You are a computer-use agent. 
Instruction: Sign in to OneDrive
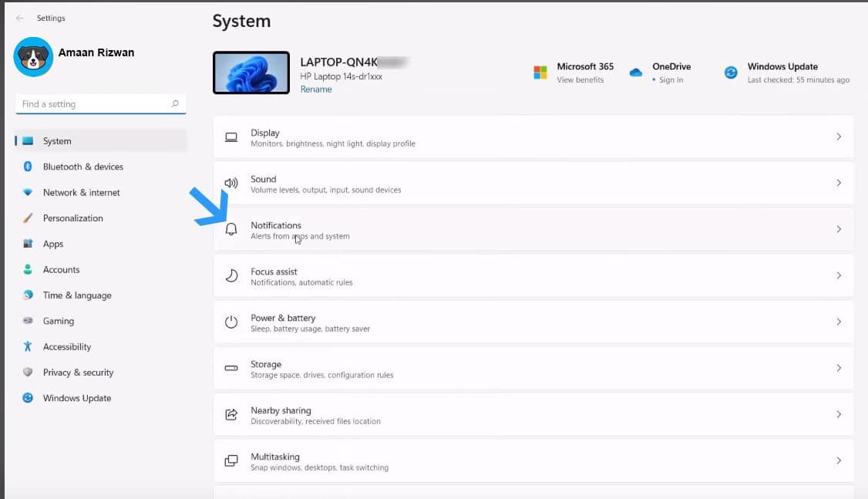(x=670, y=79)
